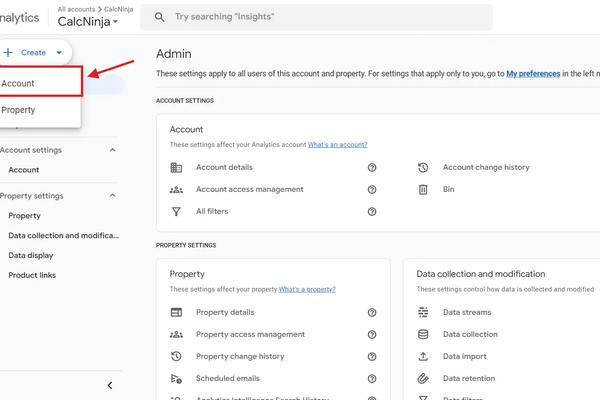This screenshot has height=400, width=600.
Task: Open help for All filters
Action: [x=372, y=211]
